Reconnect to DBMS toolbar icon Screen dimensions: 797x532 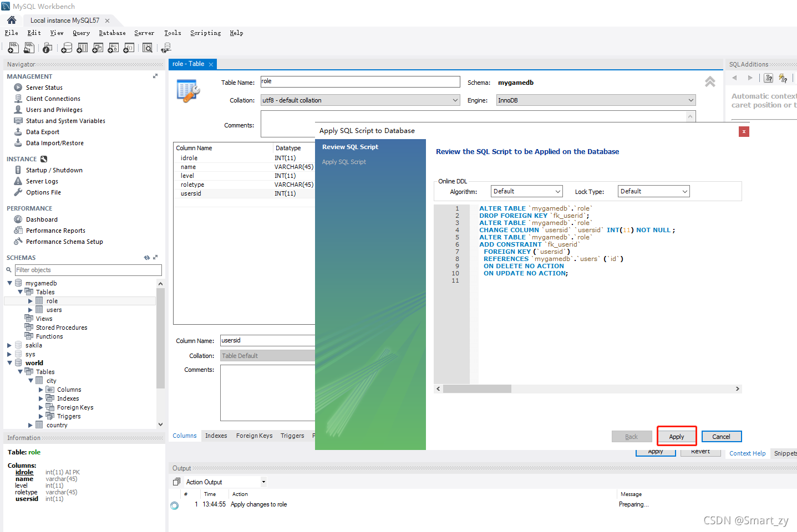point(166,48)
